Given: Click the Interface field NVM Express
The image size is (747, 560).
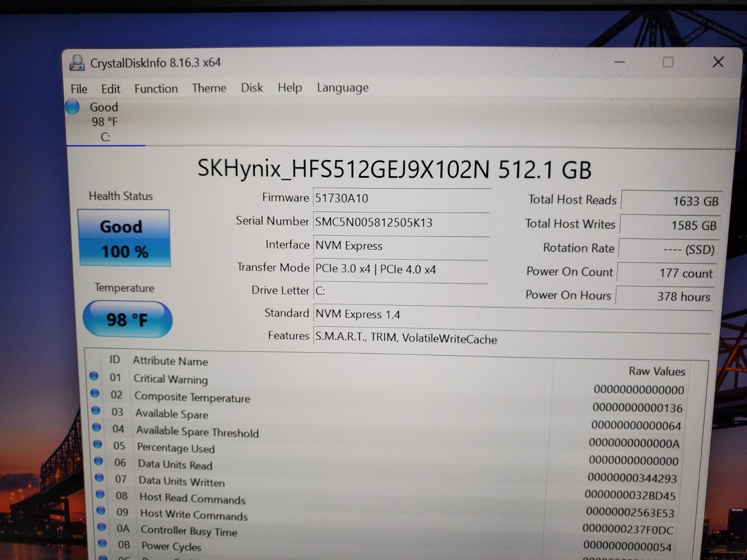Looking at the screenshot, I should click(401, 245).
